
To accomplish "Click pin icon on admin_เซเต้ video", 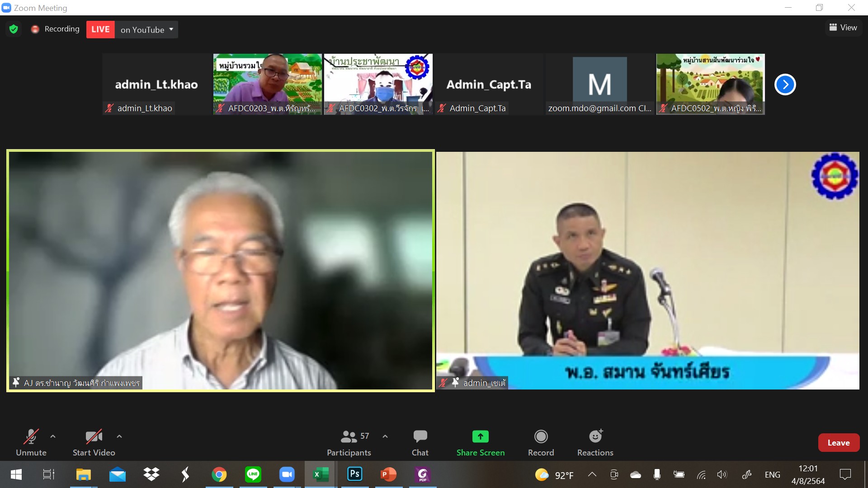I will [455, 382].
